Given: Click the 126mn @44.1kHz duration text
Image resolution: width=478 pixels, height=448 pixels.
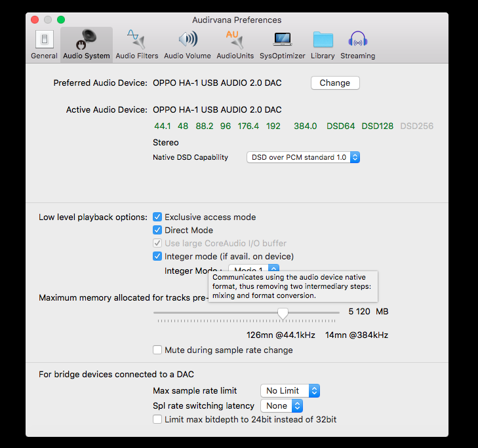Looking at the screenshot, I should (x=281, y=335).
